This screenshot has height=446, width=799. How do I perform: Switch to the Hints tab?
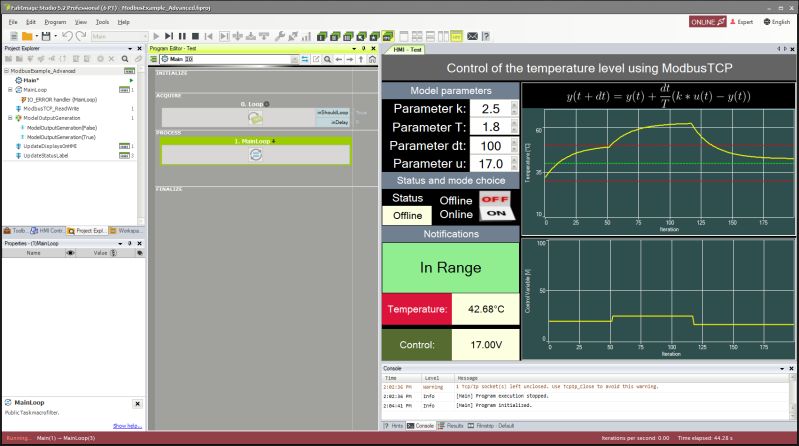[393, 426]
